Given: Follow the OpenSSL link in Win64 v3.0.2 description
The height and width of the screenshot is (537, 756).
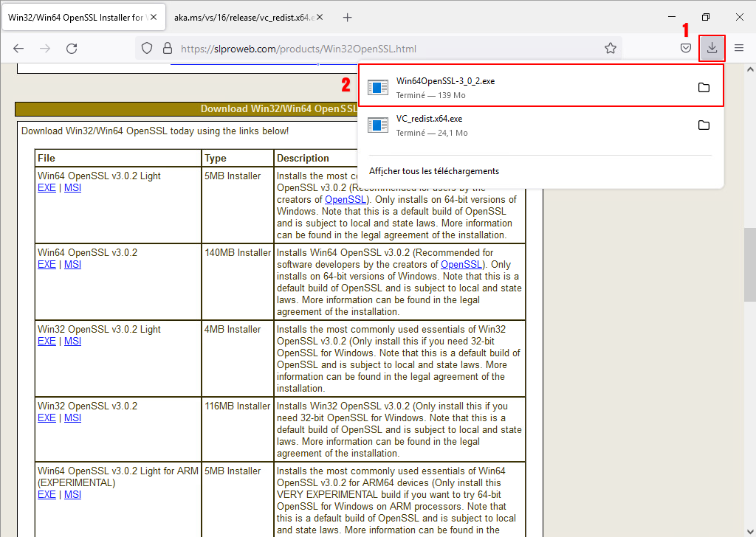Looking at the screenshot, I should tap(461, 265).
